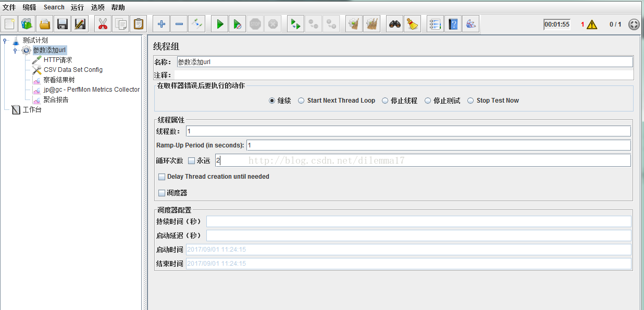Select the 聚合报告 tree item

tap(56, 100)
